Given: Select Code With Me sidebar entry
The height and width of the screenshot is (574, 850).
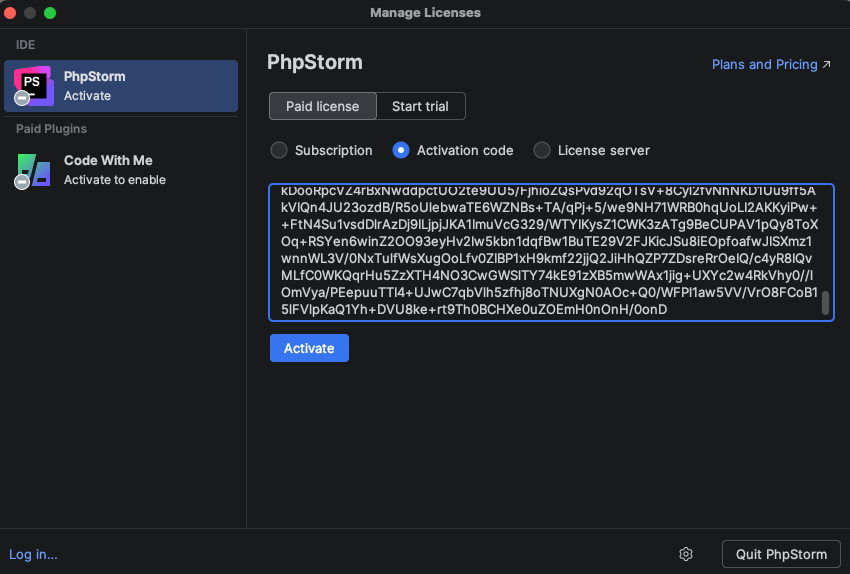Looking at the screenshot, I should click(121, 170).
